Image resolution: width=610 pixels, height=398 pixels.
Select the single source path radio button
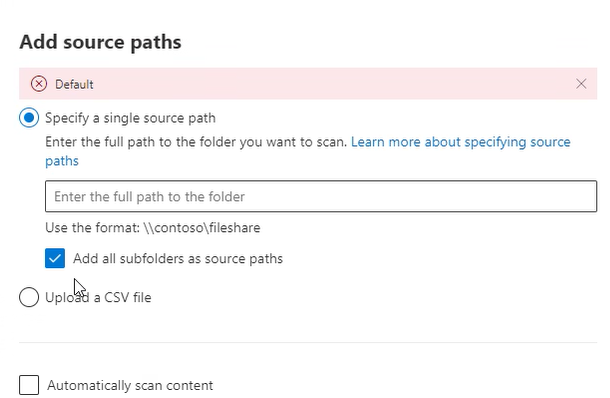pyautogui.click(x=29, y=118)
